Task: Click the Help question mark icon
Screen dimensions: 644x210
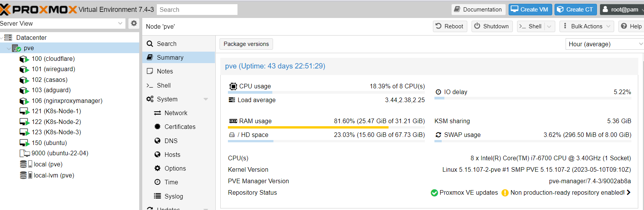Action: (624, 26)
